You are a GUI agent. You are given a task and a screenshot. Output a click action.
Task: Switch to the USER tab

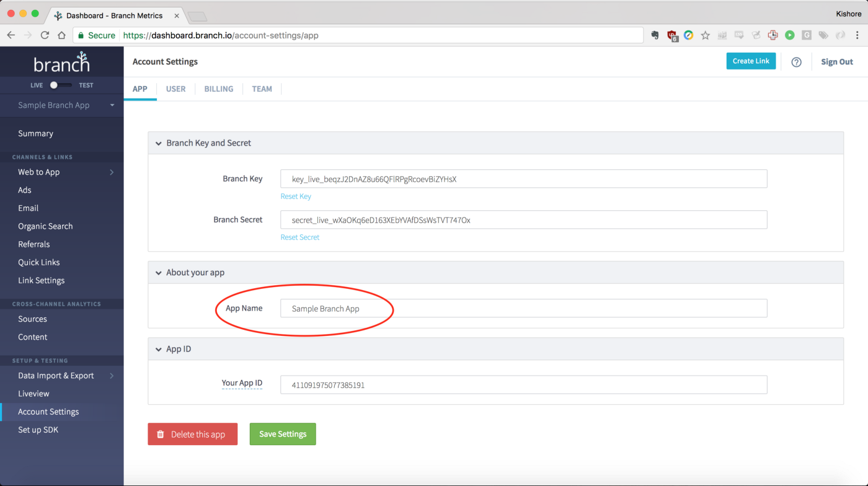click(175, 89)
